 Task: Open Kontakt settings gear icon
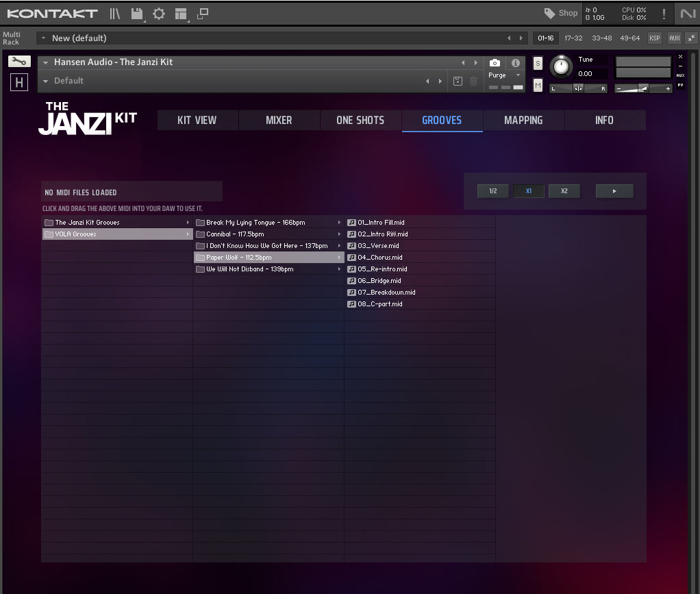click(x=159, y=13)
